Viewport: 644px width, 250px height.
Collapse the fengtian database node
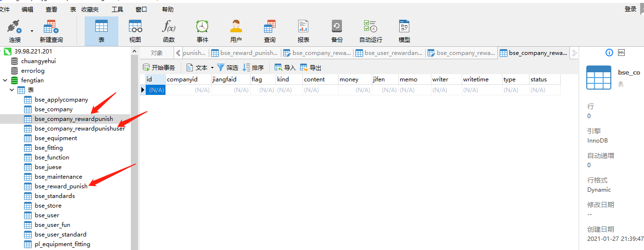[x=5, y=80]
